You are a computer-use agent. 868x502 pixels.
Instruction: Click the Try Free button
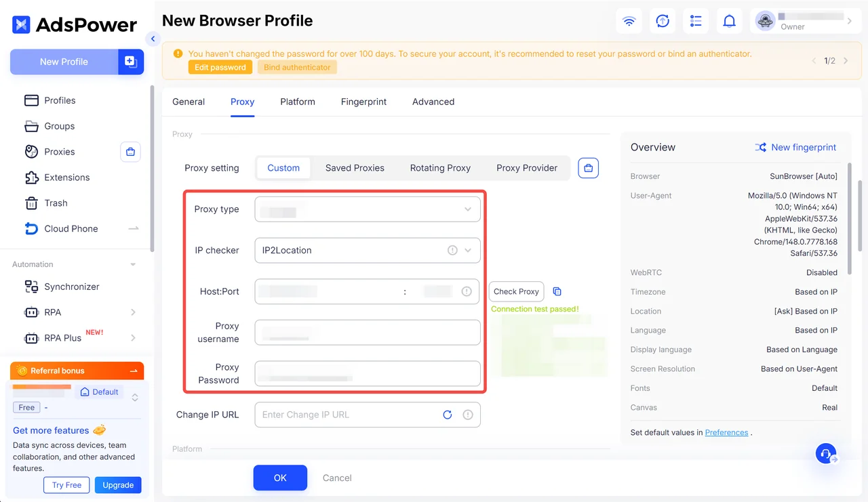pos(66,485)
